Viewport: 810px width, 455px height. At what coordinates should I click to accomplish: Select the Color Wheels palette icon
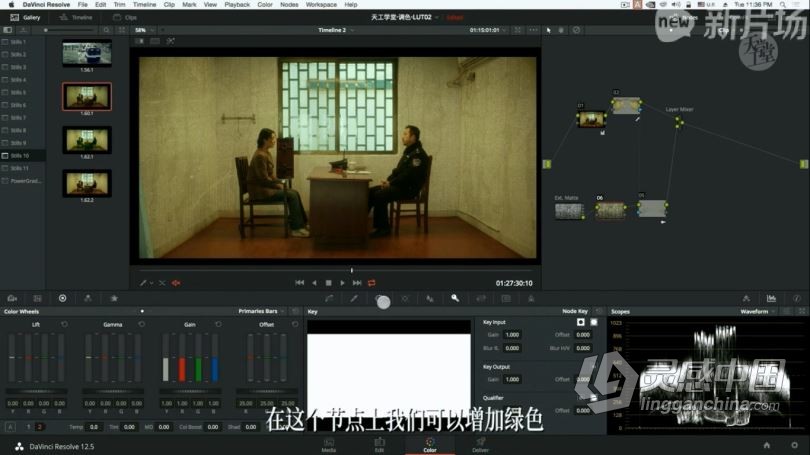tap(63, 299)
